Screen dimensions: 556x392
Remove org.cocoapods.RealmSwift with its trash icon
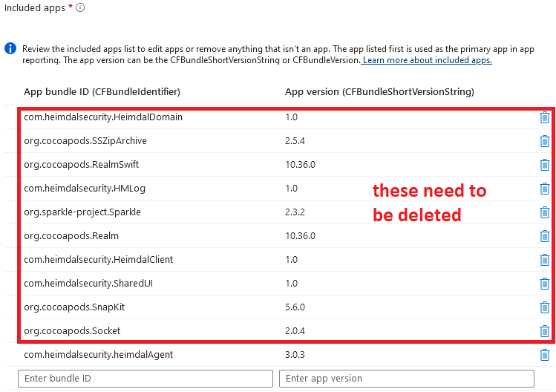coord(545,165)
